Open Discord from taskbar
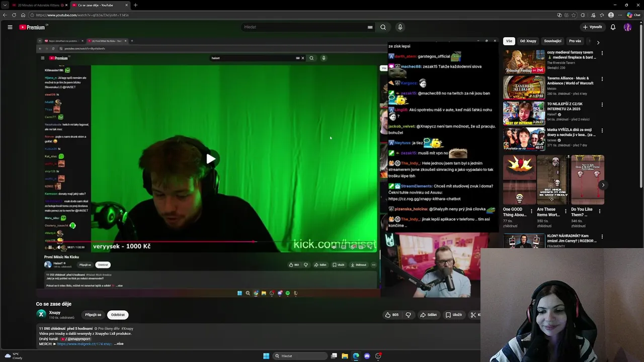The width and height of the screenshot is (644, 362). (367, 356)
